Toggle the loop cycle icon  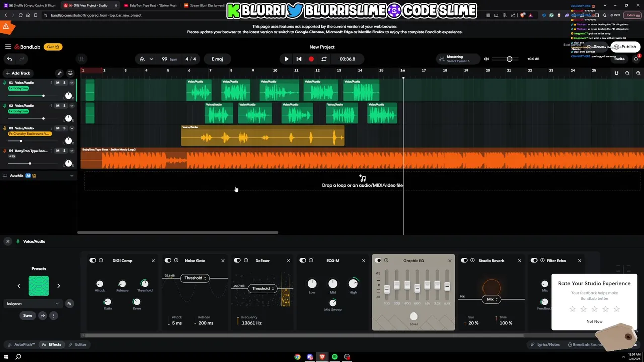[324, 59]
